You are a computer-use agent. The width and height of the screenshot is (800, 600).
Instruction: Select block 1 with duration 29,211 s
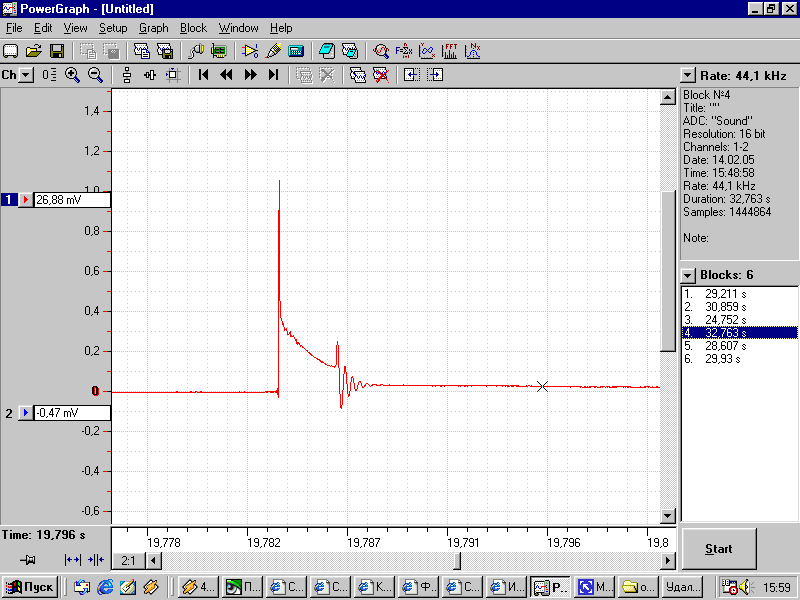pos(739,294)
